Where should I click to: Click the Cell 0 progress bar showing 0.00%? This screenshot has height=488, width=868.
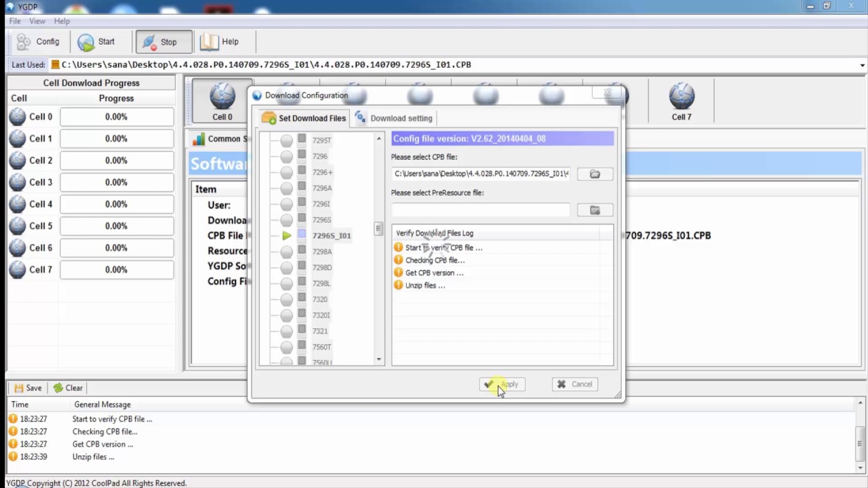point(117,117)
